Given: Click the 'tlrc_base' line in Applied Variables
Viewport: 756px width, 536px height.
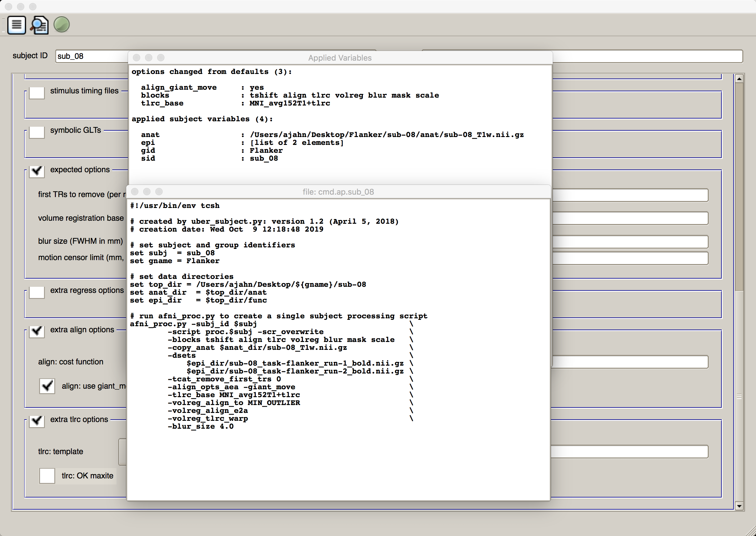Looking at the screenshot, I should [235, 103].
